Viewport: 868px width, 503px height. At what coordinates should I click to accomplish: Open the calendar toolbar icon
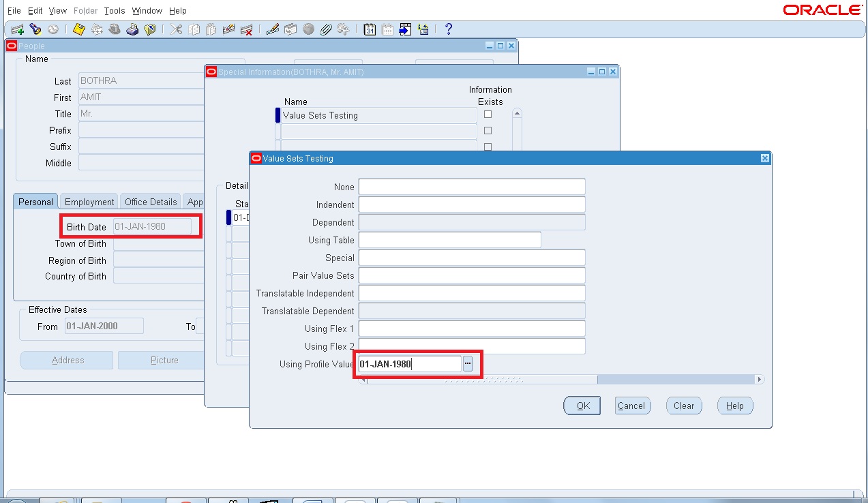pyautogui.click(x=369, y=29)
